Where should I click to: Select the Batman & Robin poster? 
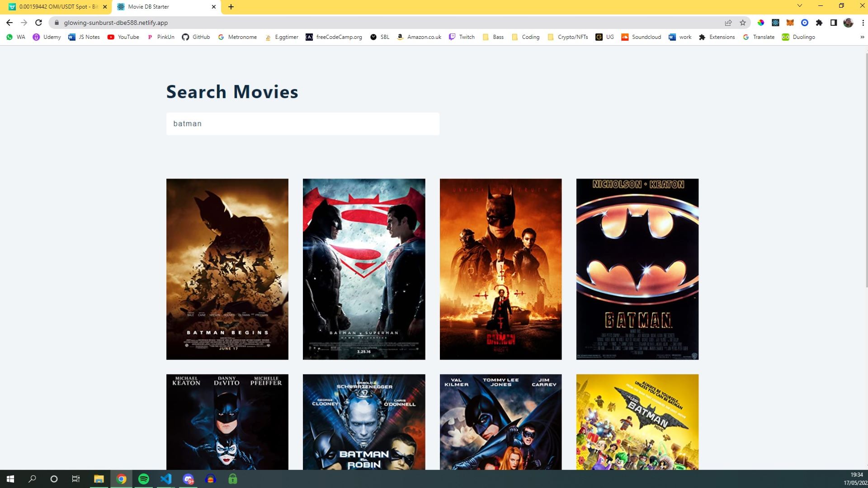(x=364, y=422)
